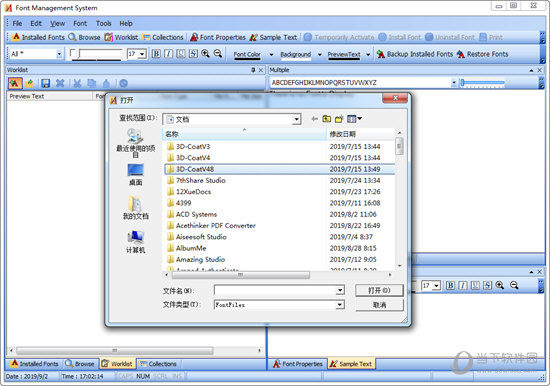
Task: Click the 取消 cancel button in dialog
Action: 379,305
